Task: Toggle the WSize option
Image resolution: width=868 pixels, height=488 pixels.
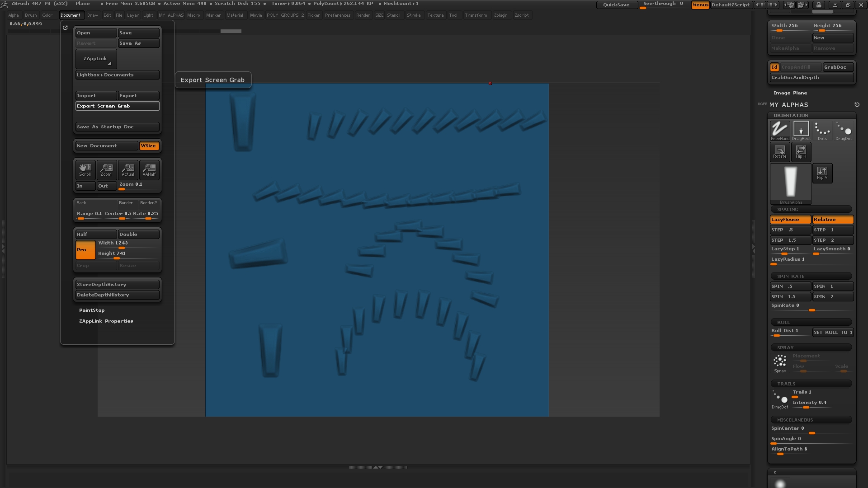Action: [x=149, y=146]
